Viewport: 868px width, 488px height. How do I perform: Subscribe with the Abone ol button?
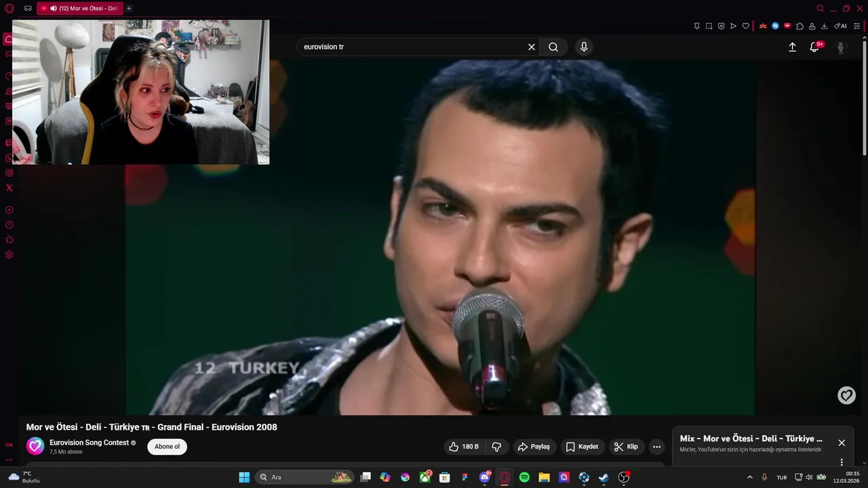pyautogui.click(x=167, y=447)
